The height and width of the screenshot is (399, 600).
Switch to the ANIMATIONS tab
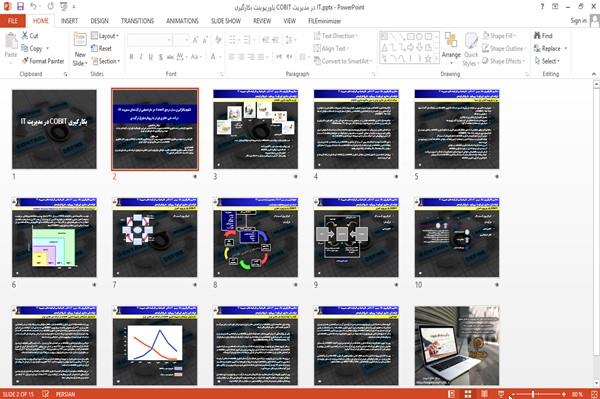(x=182, y=21)
